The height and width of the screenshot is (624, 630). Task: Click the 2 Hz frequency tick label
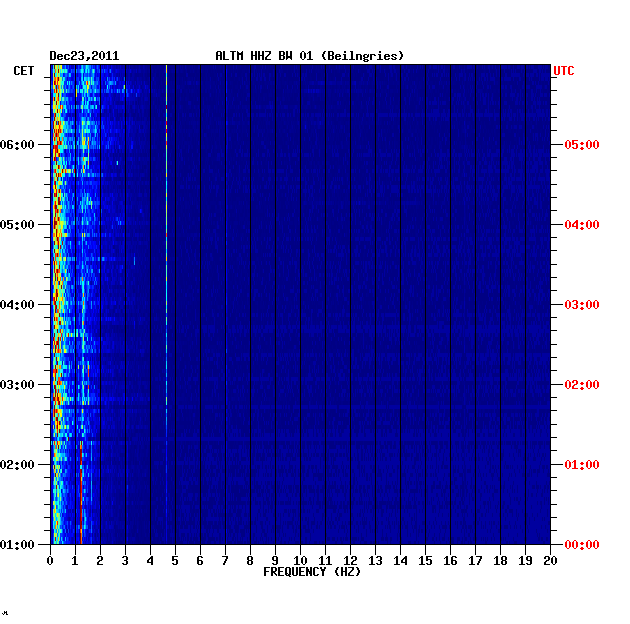tap(100, 561)
